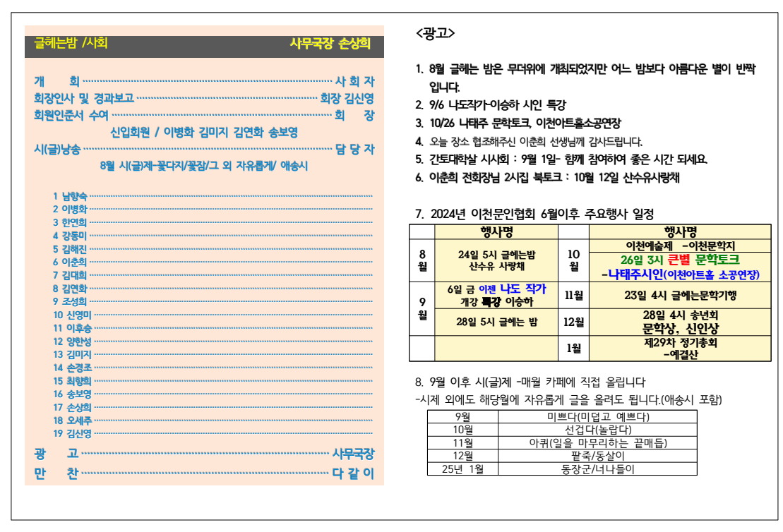This screenshot has height=532, width=783.
Task: Click the '8월 시(글)제-꽃다지/꽃잠' theme line
Action: (204, 166)
